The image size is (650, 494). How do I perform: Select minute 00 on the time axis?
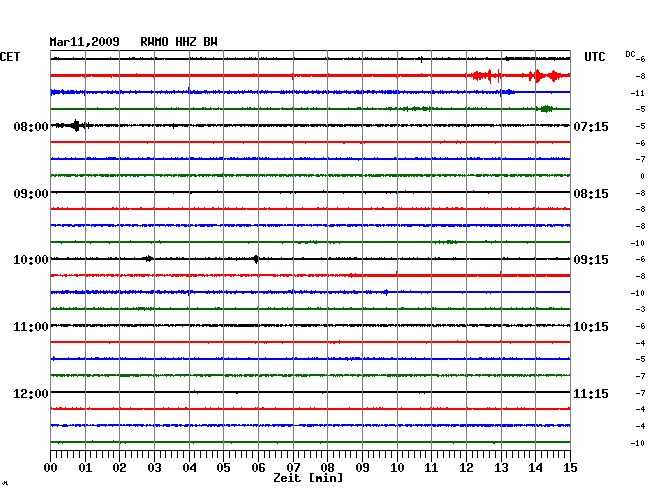point(51,468)
